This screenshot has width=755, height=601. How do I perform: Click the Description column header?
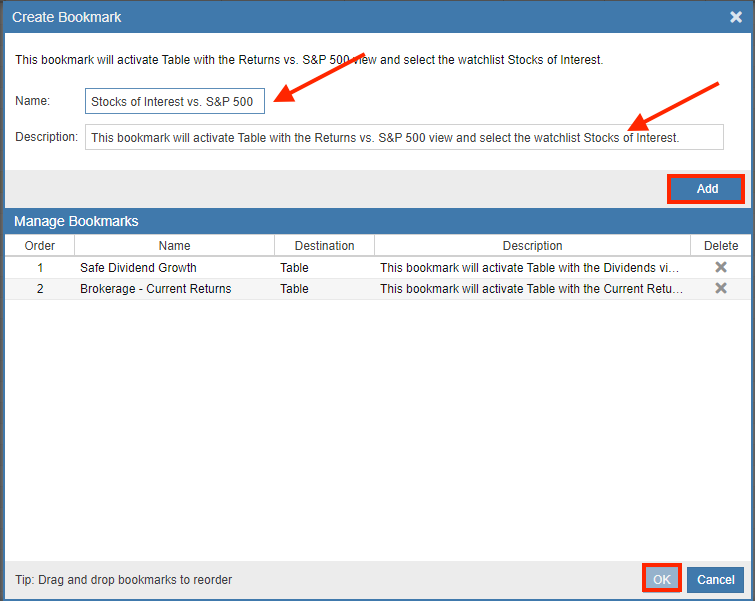click(533, 246)
